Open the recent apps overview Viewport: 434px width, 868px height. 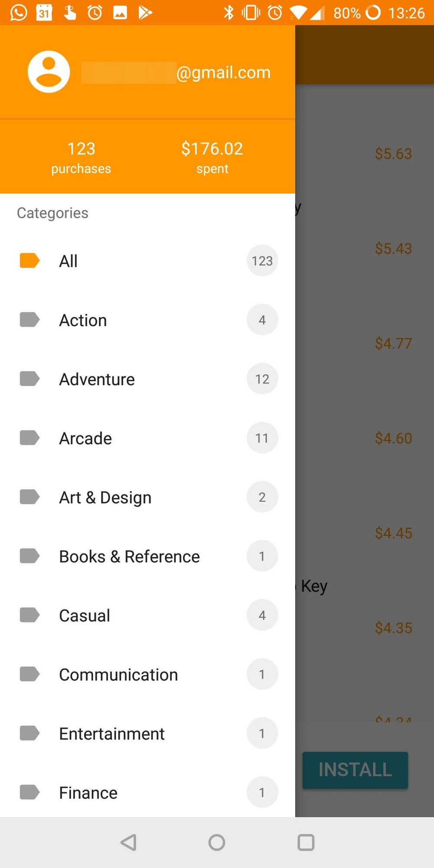point(306,842)
